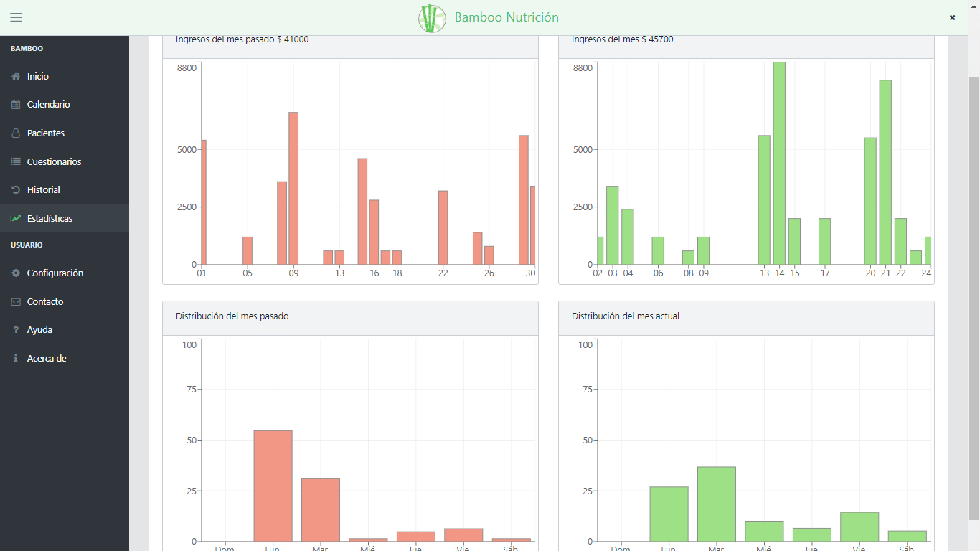Click the green bar above day 20

point(870,201)
